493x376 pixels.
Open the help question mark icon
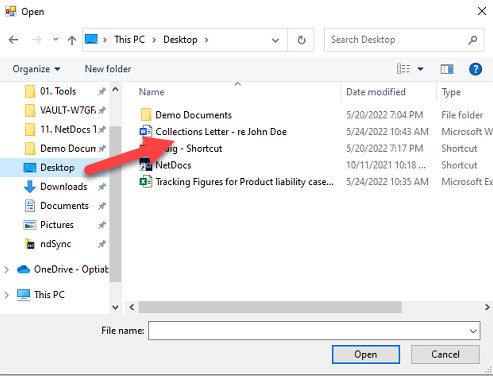click(x=475, y=69)
